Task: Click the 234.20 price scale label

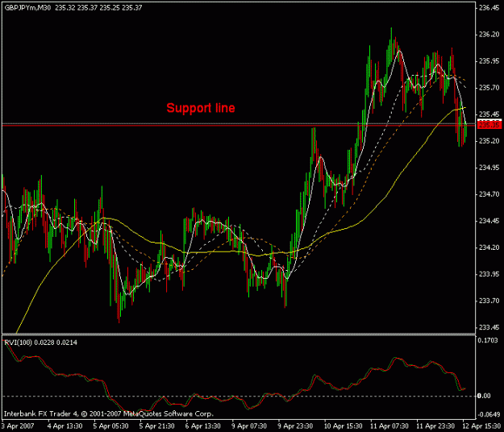Action: (489, 247)
